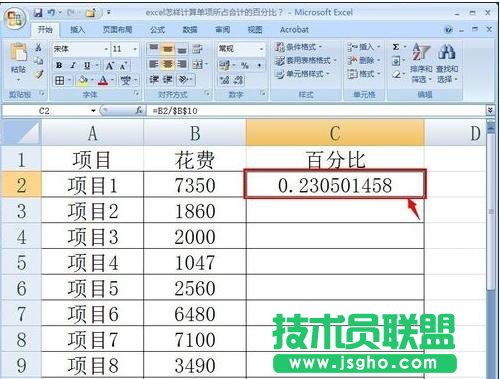Open the 单元格样式 cell styles menu
This screenshot has width=500, height=379.
(x=302, y=74)
